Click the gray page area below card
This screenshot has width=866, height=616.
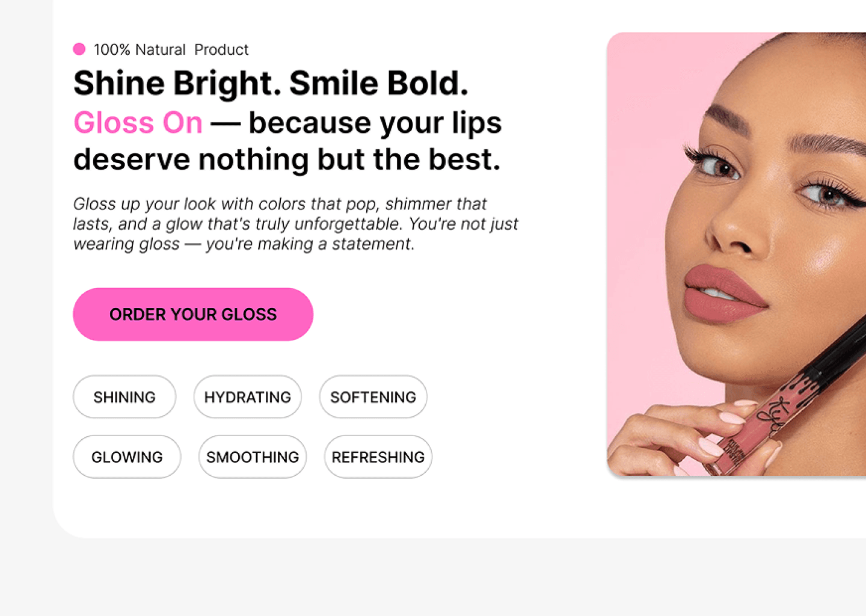[x=421, y=577]
